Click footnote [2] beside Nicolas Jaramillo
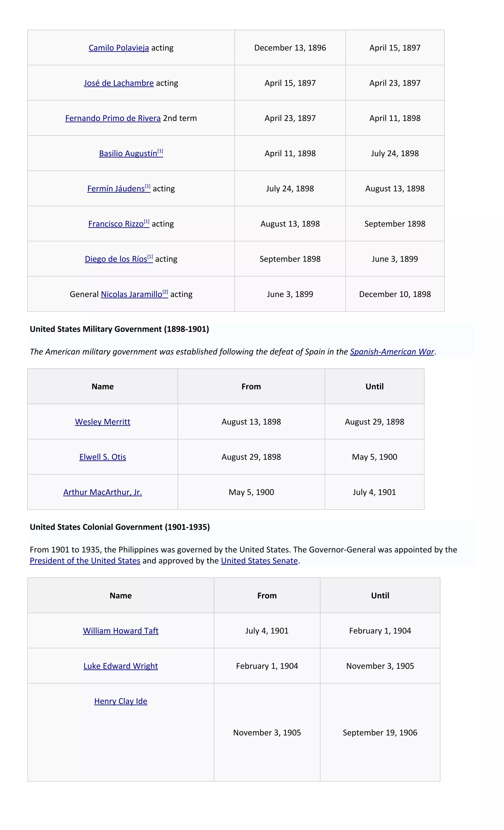 click(x=165, y=292)
